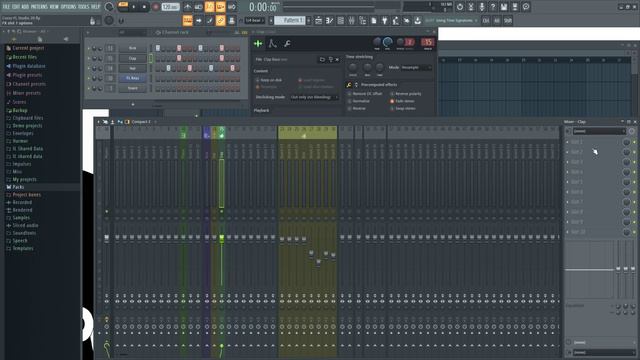
Task: Toggle the loop recording icon
Action: point(231,7)
